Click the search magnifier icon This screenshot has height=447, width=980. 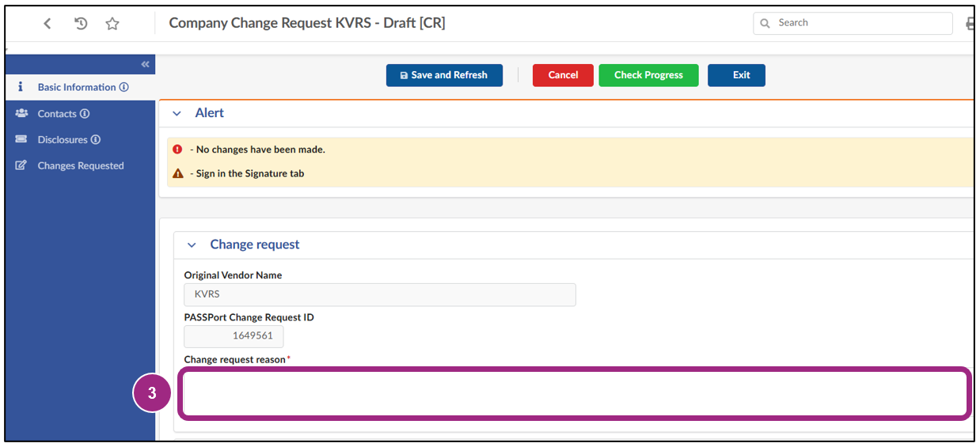765,24
